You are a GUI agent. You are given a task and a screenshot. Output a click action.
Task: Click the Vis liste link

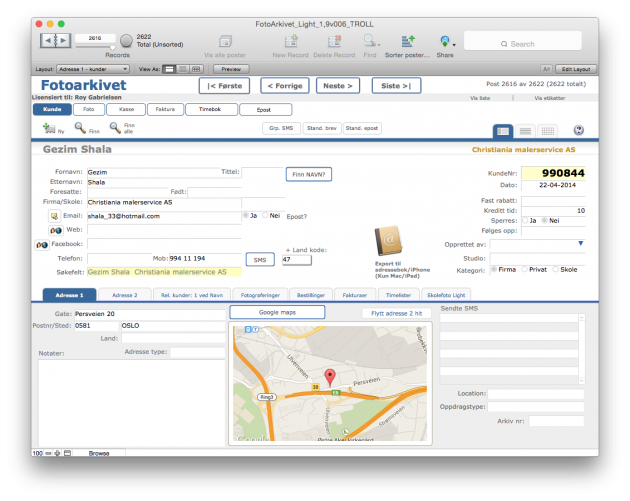point(480,98)
